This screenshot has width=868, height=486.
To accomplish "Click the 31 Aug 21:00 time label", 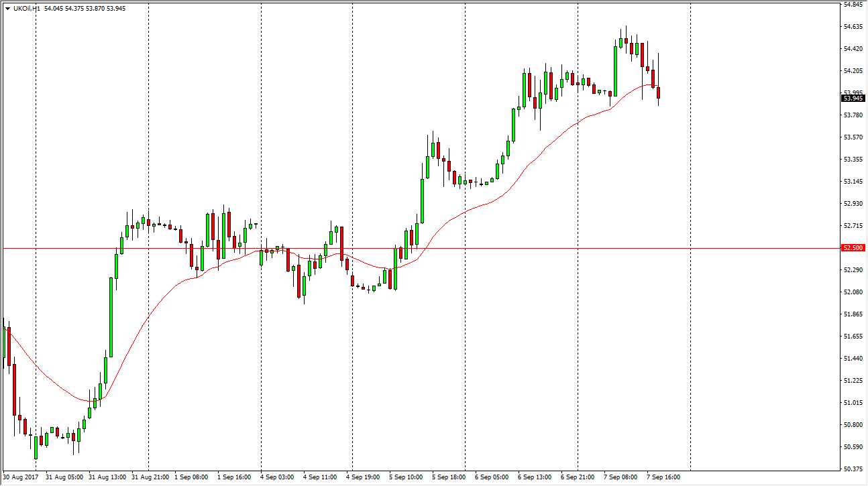I will click(x=151, y=478).
